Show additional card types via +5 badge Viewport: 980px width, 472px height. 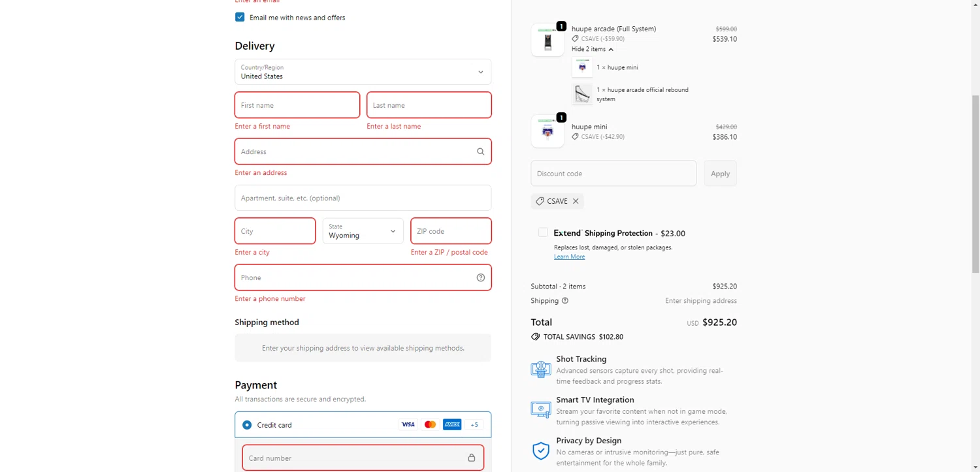[x=474, y=424]
